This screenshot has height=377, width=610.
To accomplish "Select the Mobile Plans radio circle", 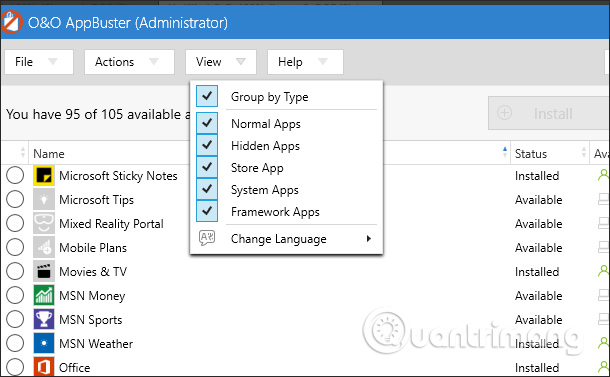I will point(15,247).
